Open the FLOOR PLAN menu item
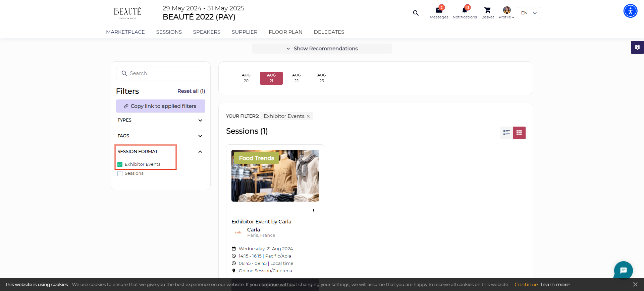This screenshot has height=291, width=644. coord(286,32)
